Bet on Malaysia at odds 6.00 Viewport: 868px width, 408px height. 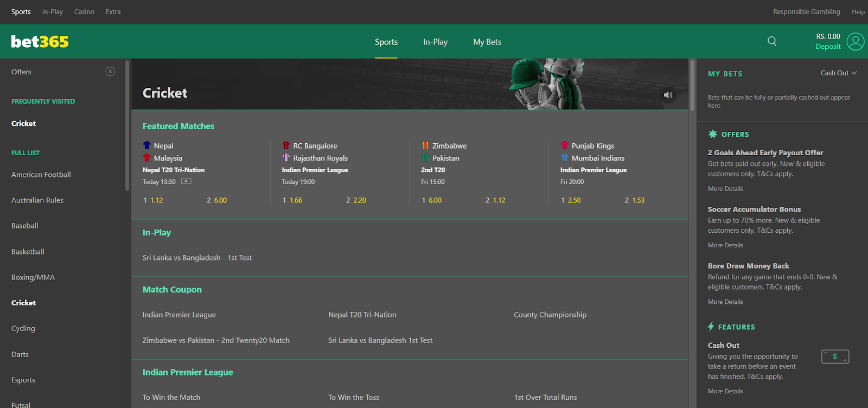click(217, 200)
